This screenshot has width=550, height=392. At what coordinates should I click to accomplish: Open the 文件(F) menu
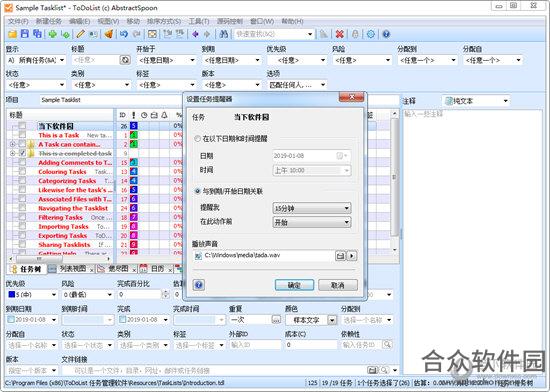18,21
